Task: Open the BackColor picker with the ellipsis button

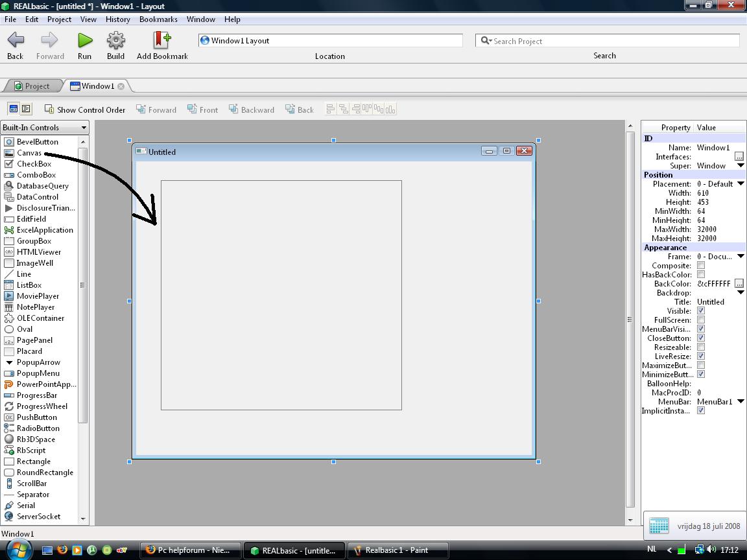Action: (741, 283)
